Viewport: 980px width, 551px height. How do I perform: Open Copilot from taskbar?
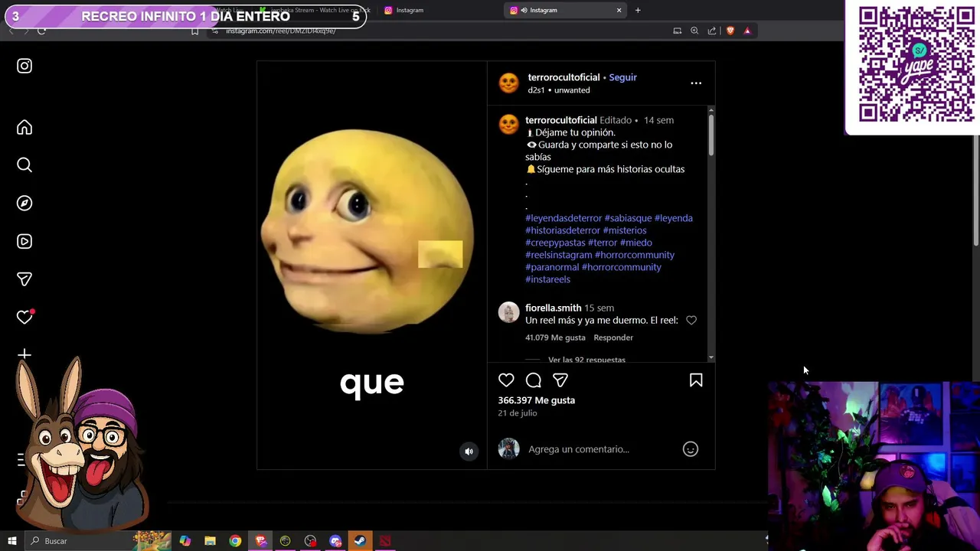click(185, 541)
